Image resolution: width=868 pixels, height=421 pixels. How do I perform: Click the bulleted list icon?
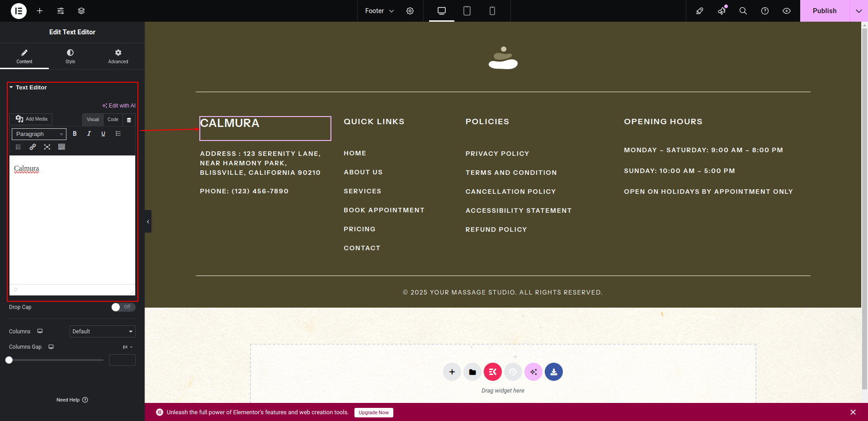pos(118,134)
